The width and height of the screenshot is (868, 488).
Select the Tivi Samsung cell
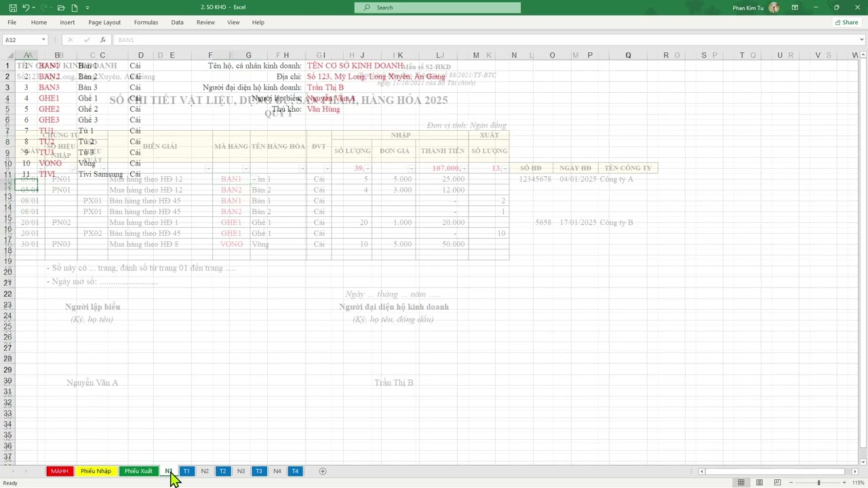pos(100,174)
